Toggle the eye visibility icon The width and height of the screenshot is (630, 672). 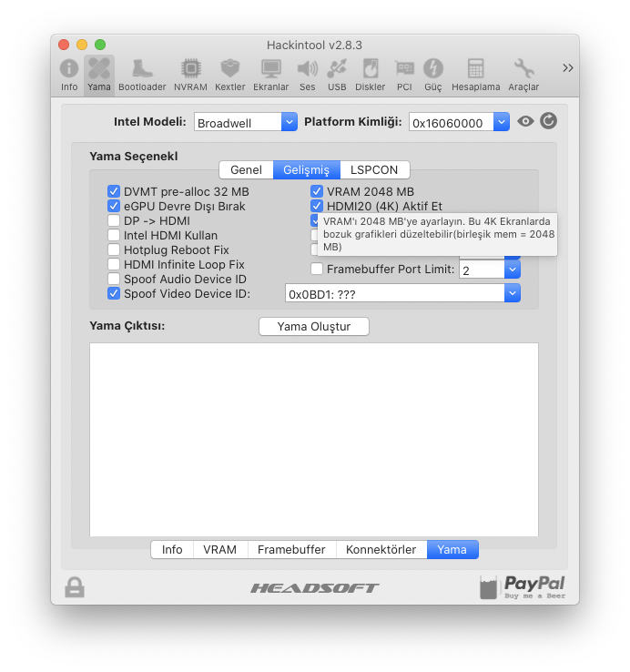525,121
